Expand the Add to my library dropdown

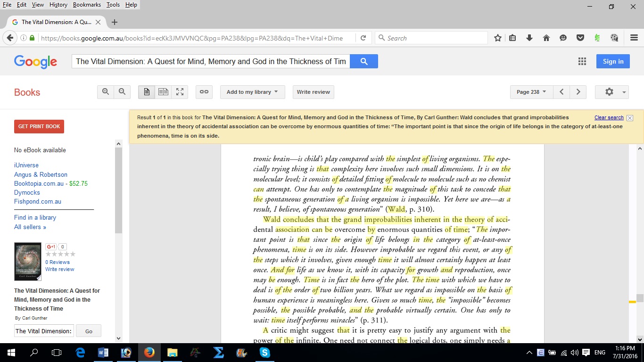(252, 92)
